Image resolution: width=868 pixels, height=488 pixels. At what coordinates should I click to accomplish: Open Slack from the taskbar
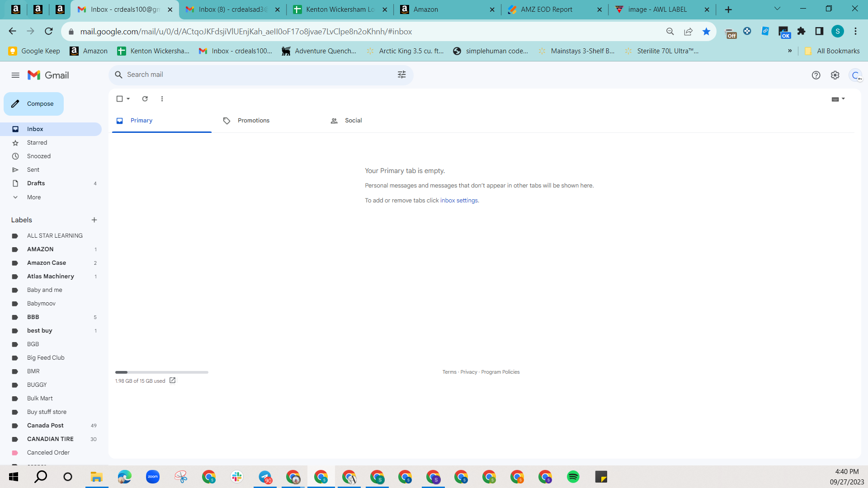click(x=237, y=477)
